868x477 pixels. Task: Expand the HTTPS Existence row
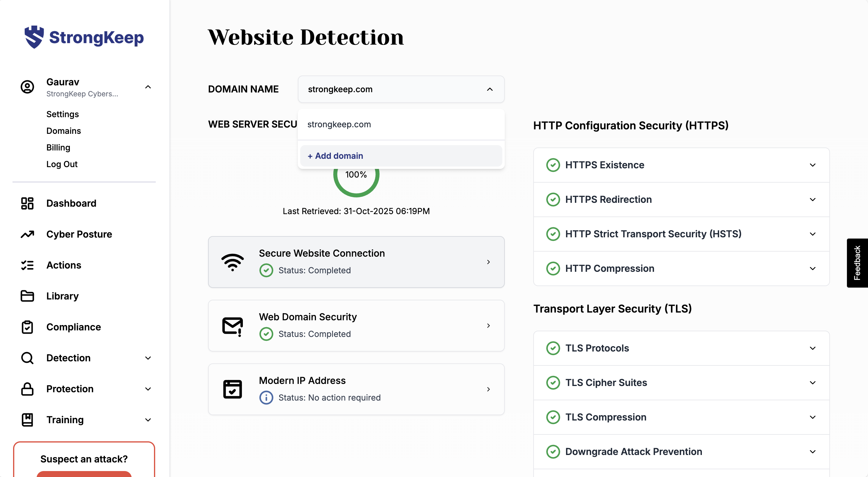812,165
